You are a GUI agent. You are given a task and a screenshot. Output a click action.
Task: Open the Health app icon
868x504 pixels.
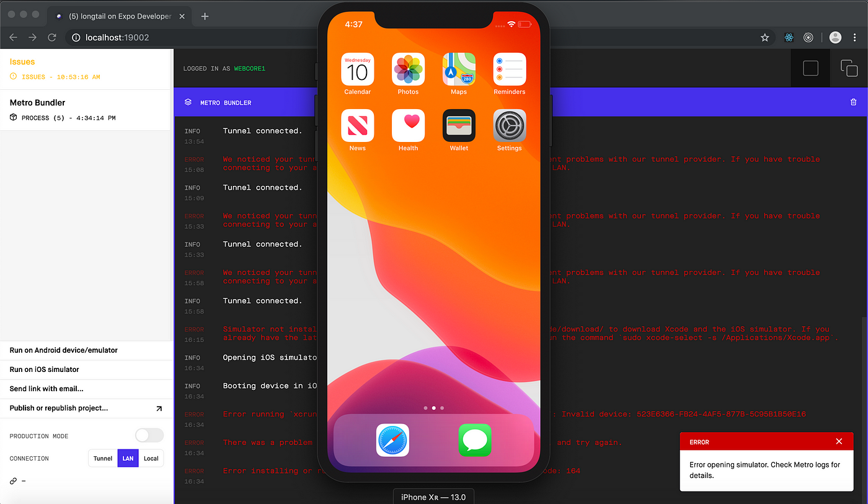coord(408,125)
